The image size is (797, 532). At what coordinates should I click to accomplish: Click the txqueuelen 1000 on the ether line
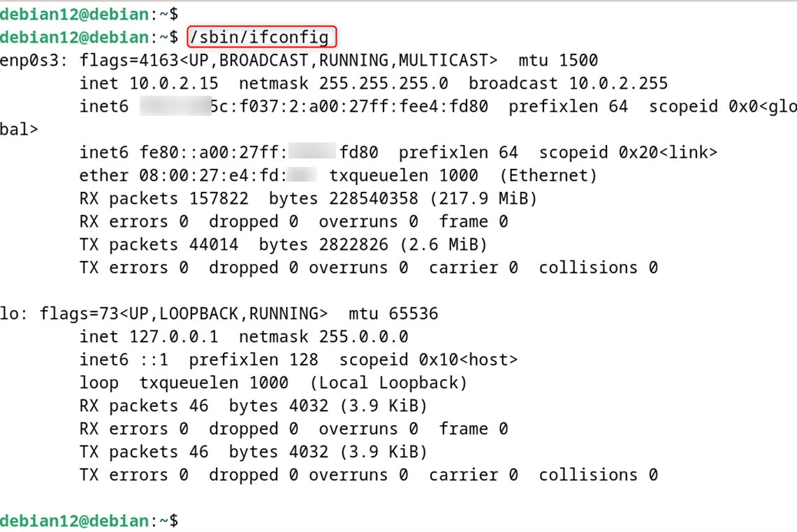tap(403, 175)
